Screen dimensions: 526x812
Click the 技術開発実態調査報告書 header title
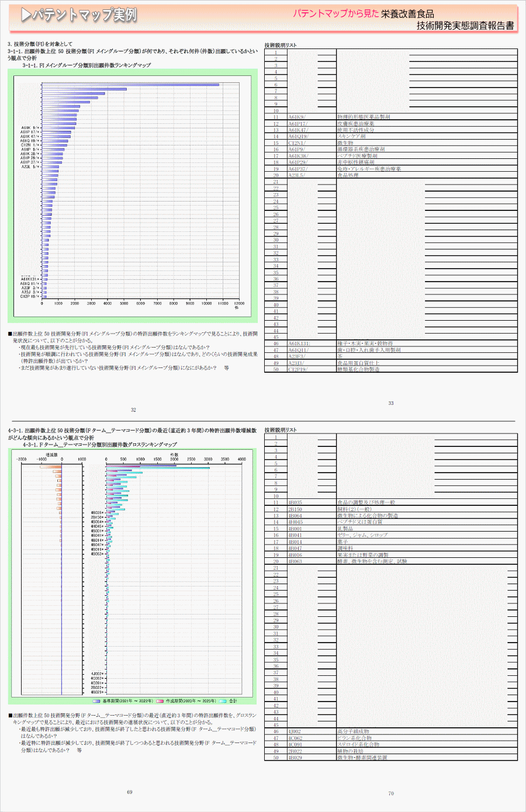(x=465, y=26)
